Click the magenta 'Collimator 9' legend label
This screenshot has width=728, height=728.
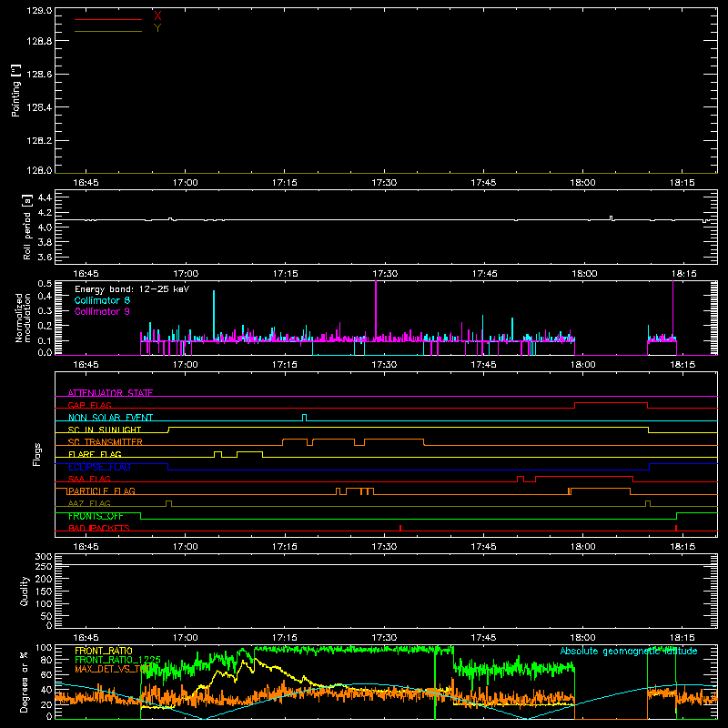click(102, 311)
